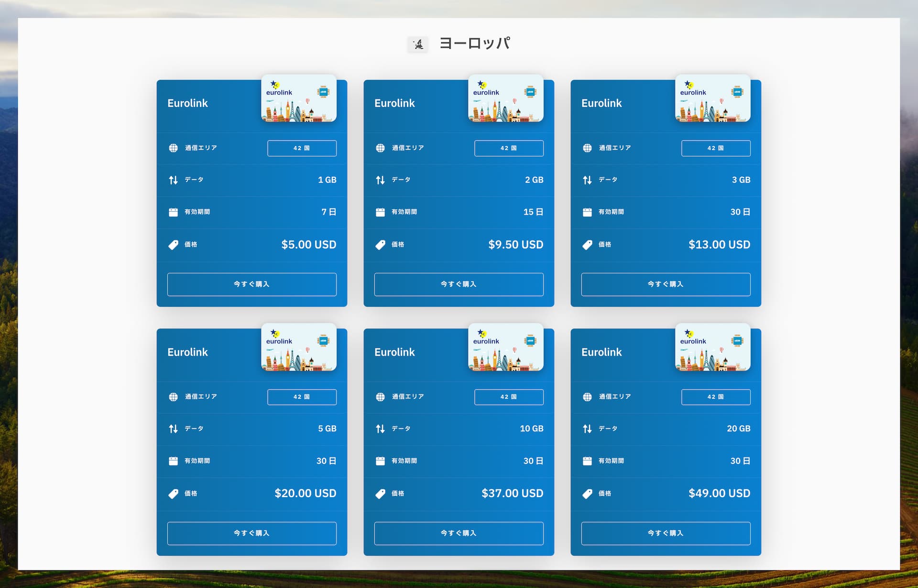Screen dimensions: 918x588
Task: Click the eurolink card image on the 1 GB plan
Action: coord(299,98)
